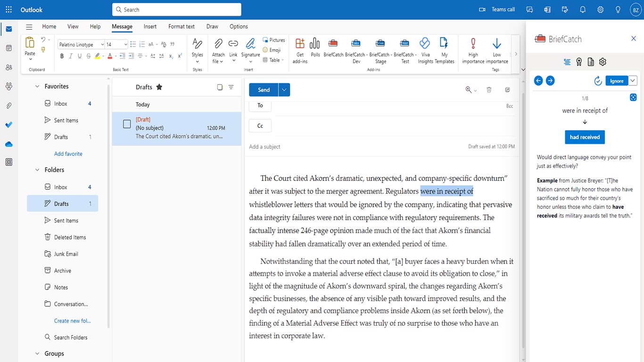Open People in the left rail

point(8,67)
